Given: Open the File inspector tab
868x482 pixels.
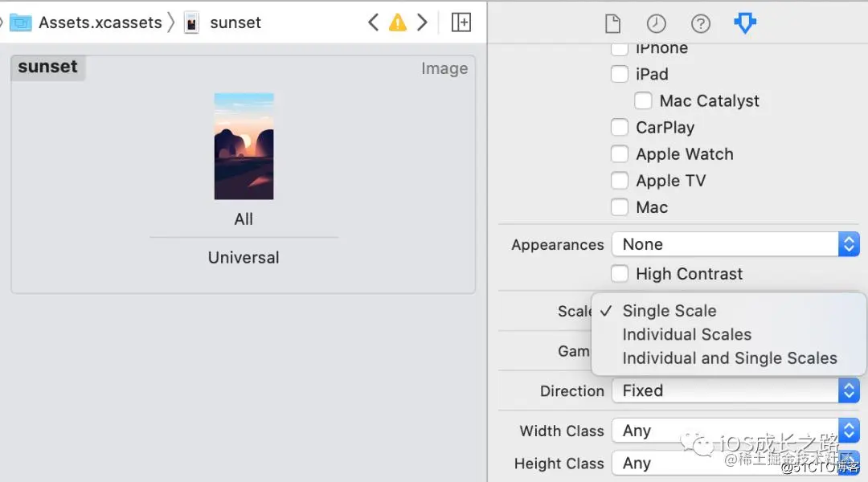Looking at the screenshot, I should 613,23.
